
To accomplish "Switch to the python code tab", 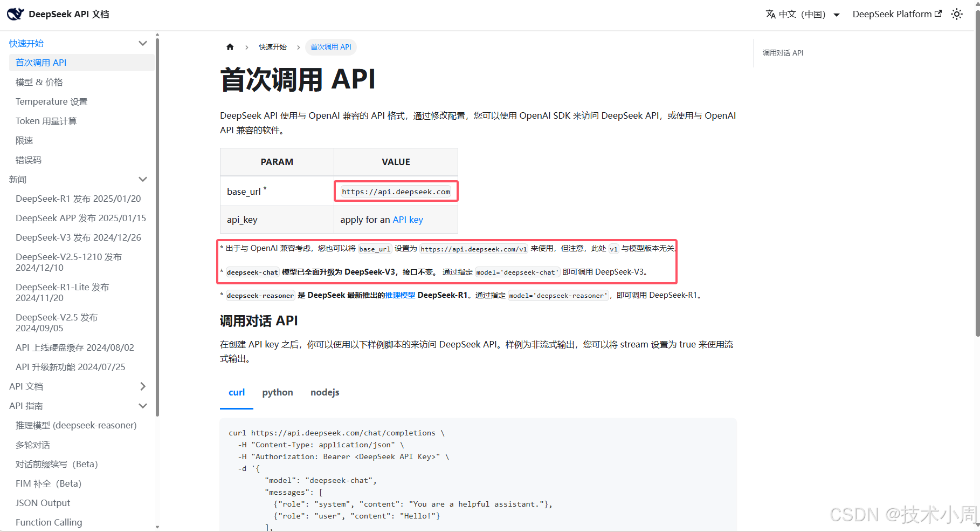I will click(x=278, y=392).
